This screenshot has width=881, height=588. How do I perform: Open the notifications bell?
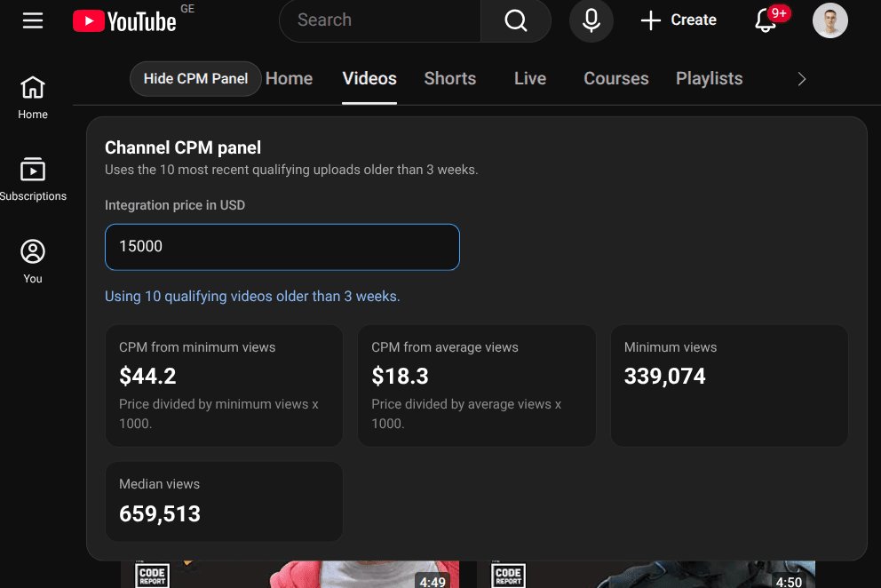point(766,20)
